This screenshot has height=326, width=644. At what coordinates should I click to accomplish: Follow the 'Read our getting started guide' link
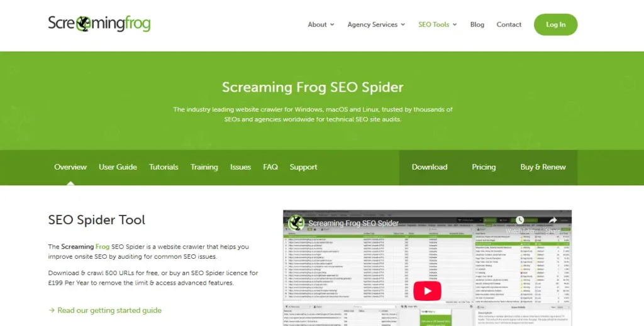[x=105, y=310]
